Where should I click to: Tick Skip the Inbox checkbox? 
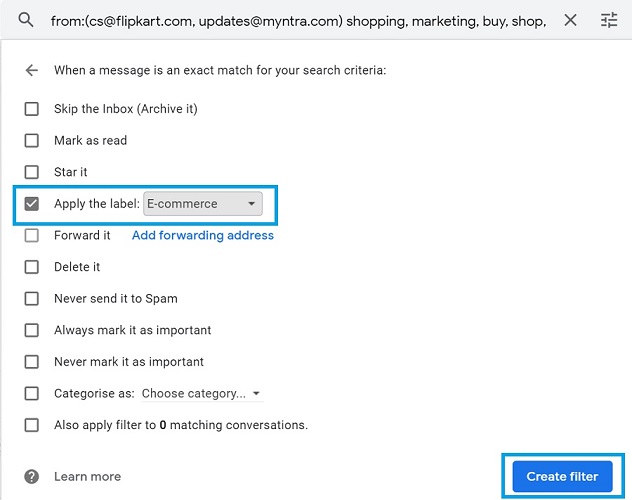tap(31, 109)
